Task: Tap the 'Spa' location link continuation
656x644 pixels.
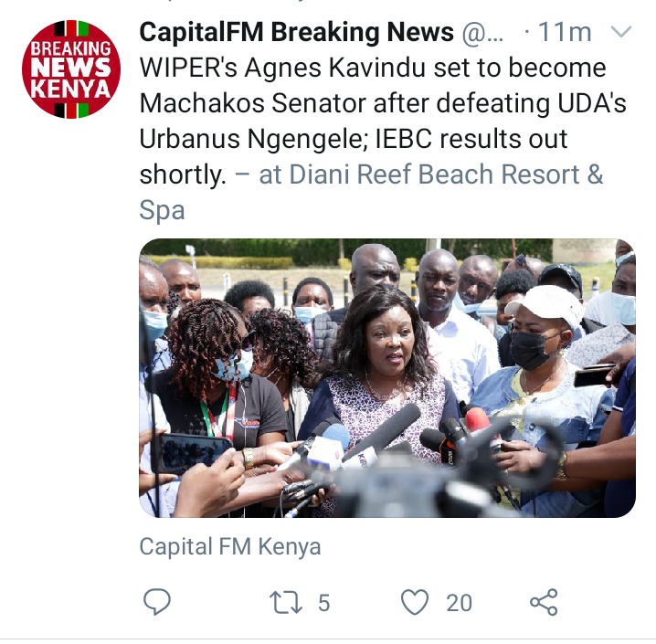Action: [x=162, y=210]
